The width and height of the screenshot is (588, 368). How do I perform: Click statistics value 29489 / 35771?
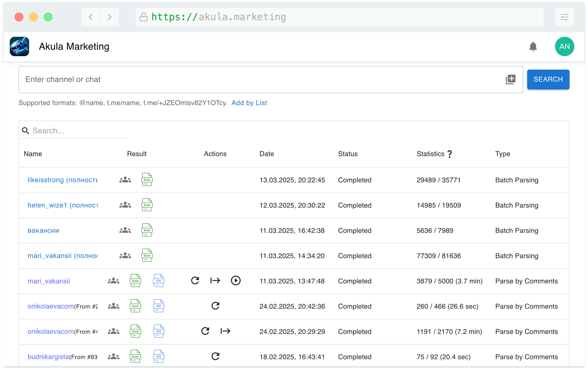pos(439,180)
